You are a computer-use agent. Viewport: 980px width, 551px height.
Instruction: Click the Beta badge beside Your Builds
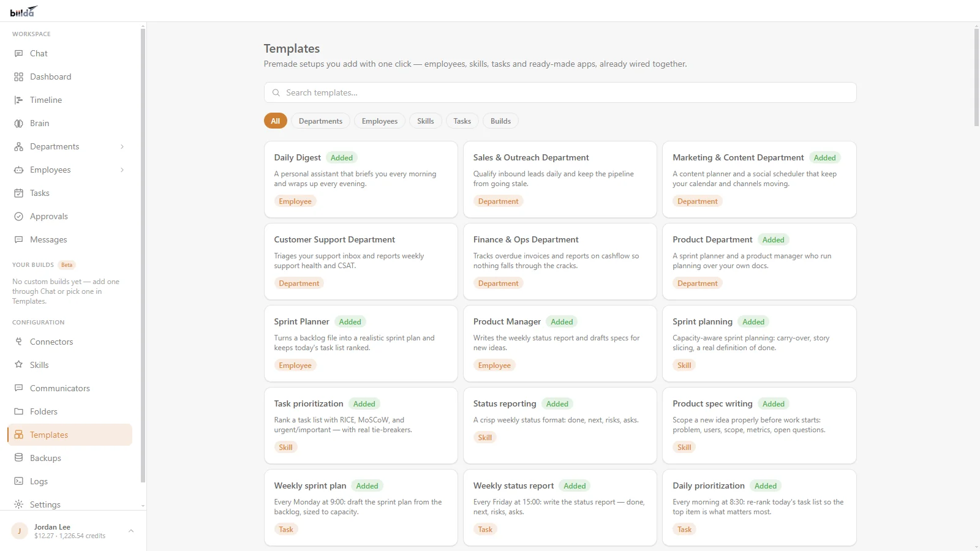pyautogui.click(x=67, y=265)
